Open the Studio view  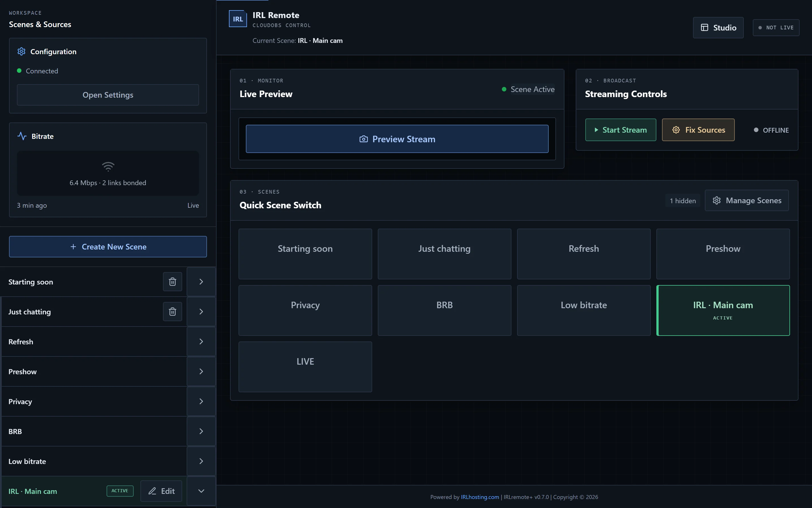coord(718,28)
